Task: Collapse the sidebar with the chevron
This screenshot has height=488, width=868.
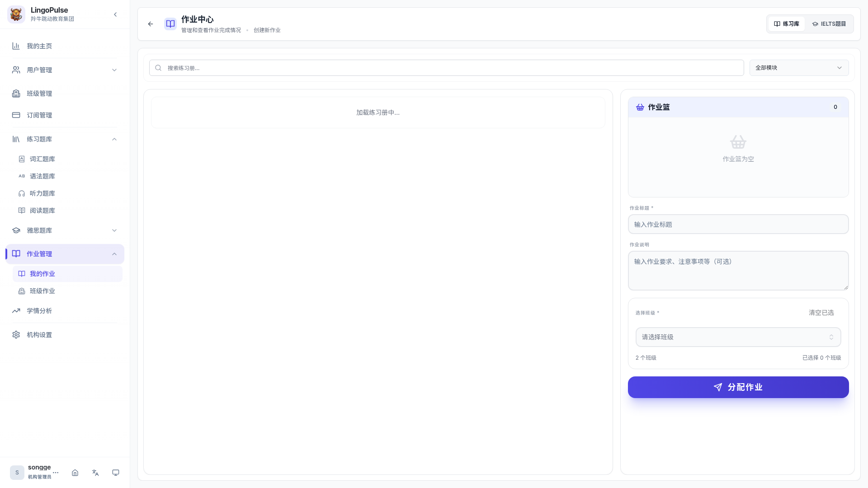Action: [x=115, y=14]
